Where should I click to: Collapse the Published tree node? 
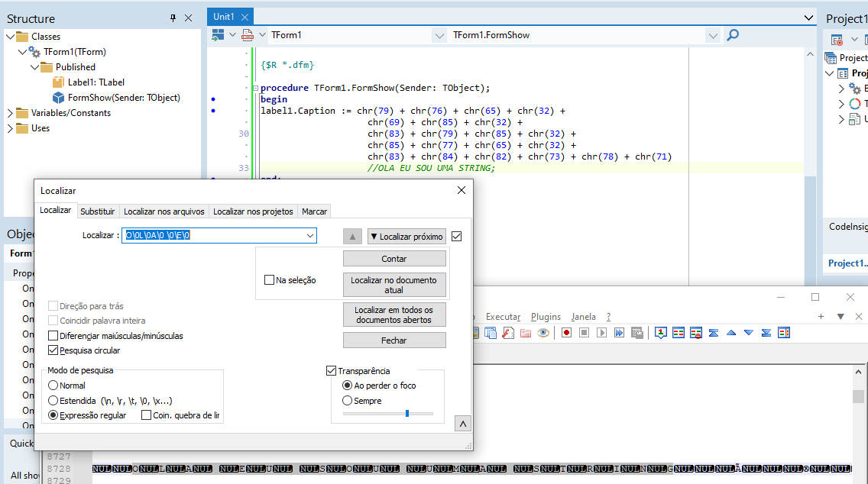(34, 67)
